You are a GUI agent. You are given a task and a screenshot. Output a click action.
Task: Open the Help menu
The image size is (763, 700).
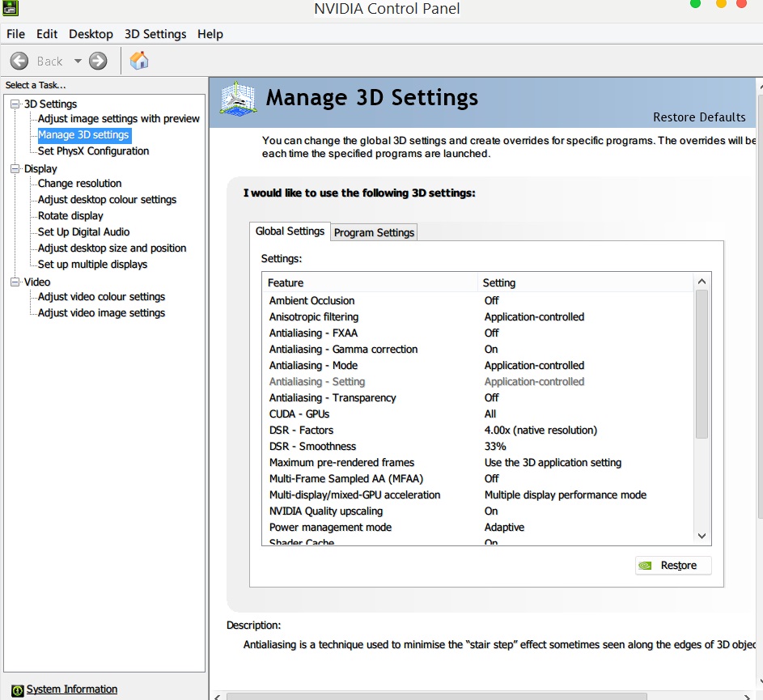(210, 34)
